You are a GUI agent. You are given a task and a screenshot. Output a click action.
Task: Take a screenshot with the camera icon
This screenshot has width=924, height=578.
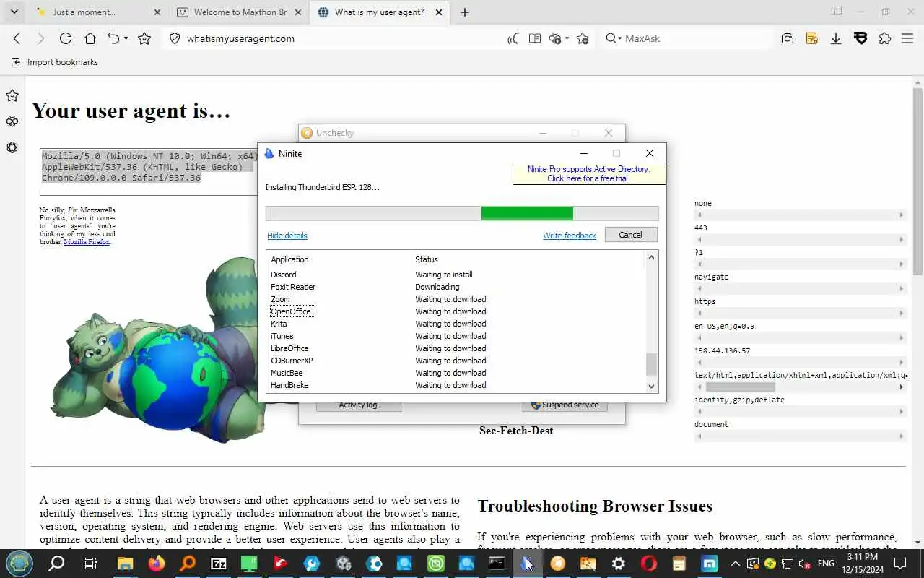[x=788, y=38]
